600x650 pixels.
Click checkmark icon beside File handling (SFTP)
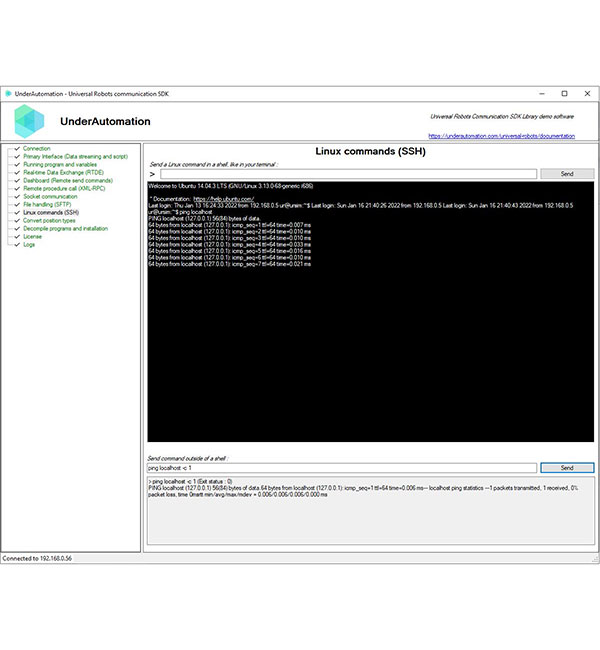[x=17, y=204]
